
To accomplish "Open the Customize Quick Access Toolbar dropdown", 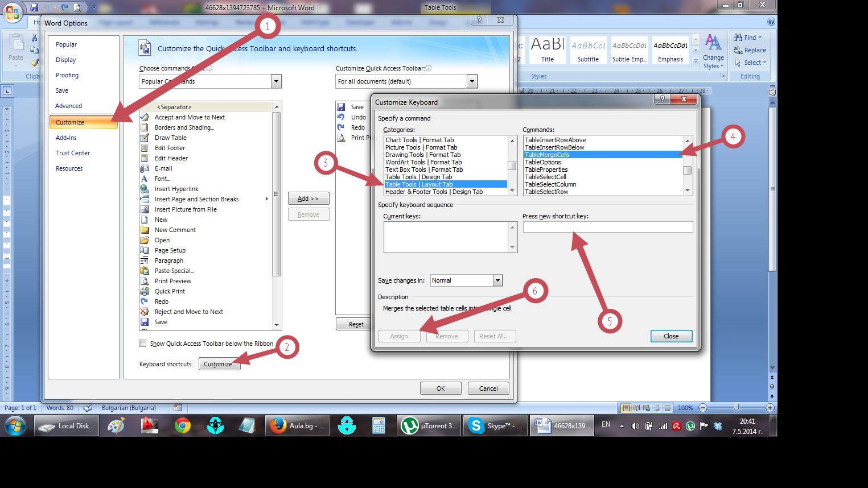I will (472, 81).
